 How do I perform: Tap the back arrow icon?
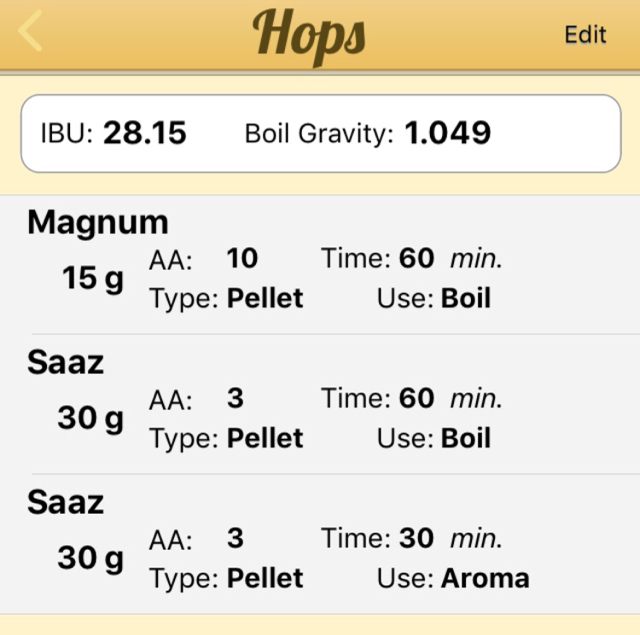(x=30, y=31)
